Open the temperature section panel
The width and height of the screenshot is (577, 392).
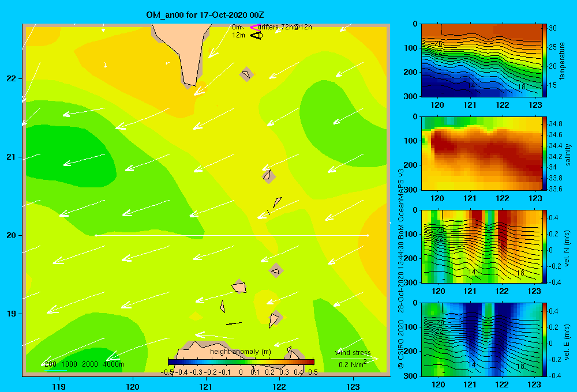pyautogui.click(x=482, y=61)
